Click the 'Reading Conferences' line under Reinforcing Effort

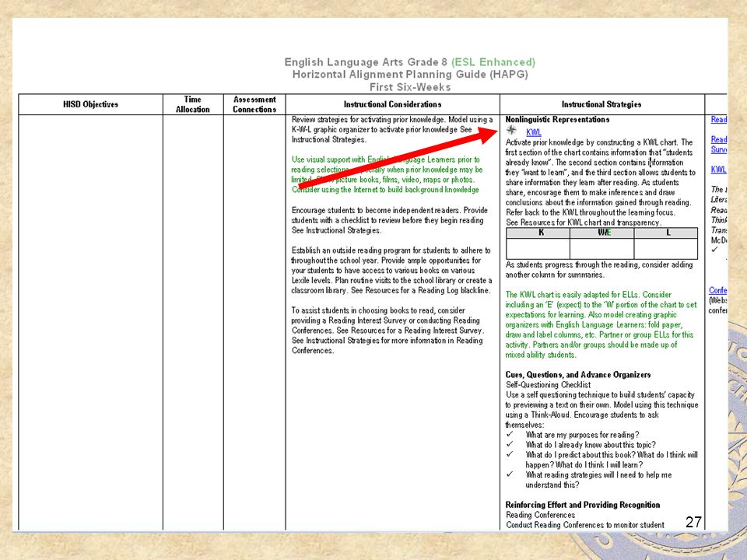[x=541, y=515]
